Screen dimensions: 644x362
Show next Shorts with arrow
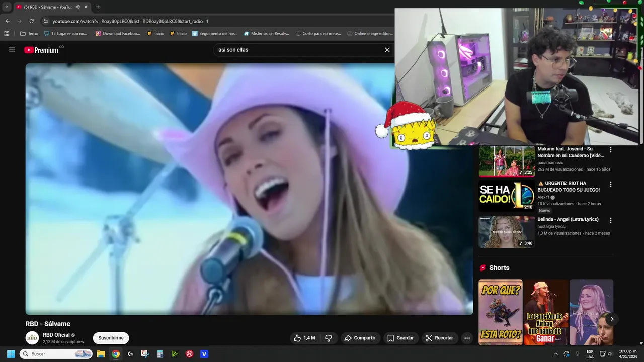pyautogui.click(x=612, y=319)
